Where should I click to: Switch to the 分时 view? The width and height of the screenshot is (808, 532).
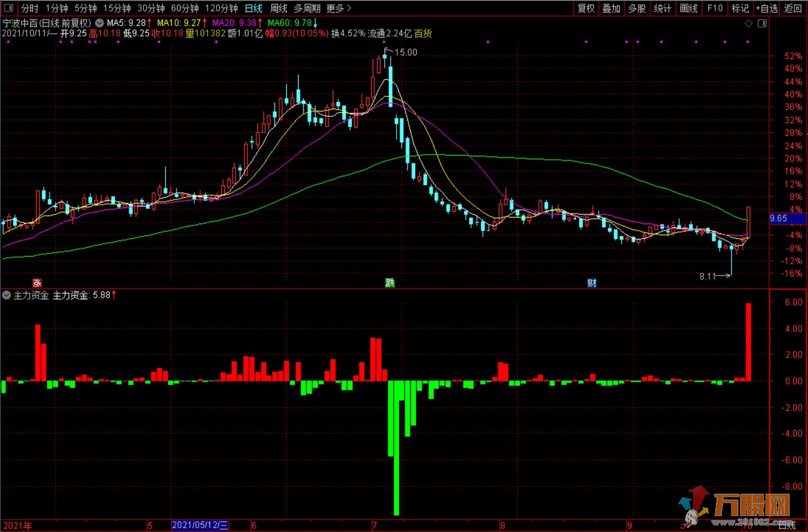(30, 8)
